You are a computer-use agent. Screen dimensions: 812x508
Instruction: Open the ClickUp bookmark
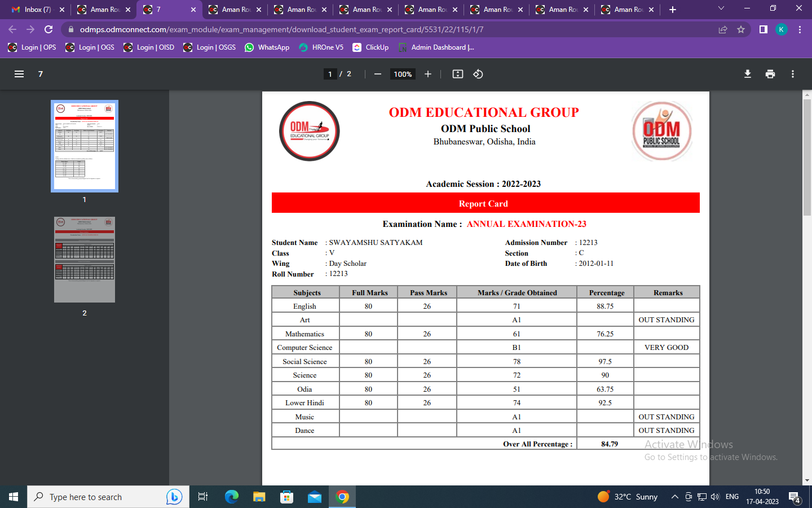[x=370, y=47]
